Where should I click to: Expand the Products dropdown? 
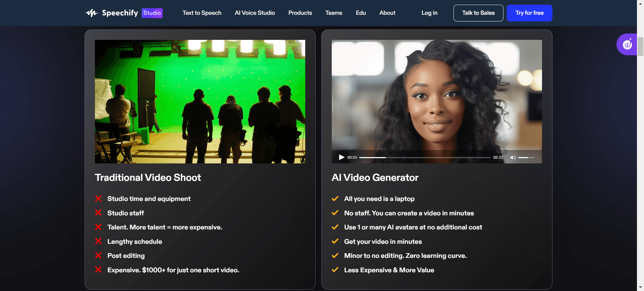tap(300, 13)
